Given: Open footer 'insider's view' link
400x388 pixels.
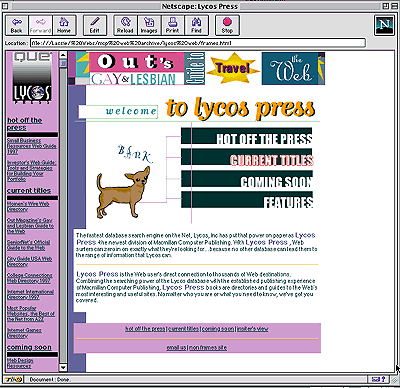Looking at the screenshot, I should pos(252,329).
